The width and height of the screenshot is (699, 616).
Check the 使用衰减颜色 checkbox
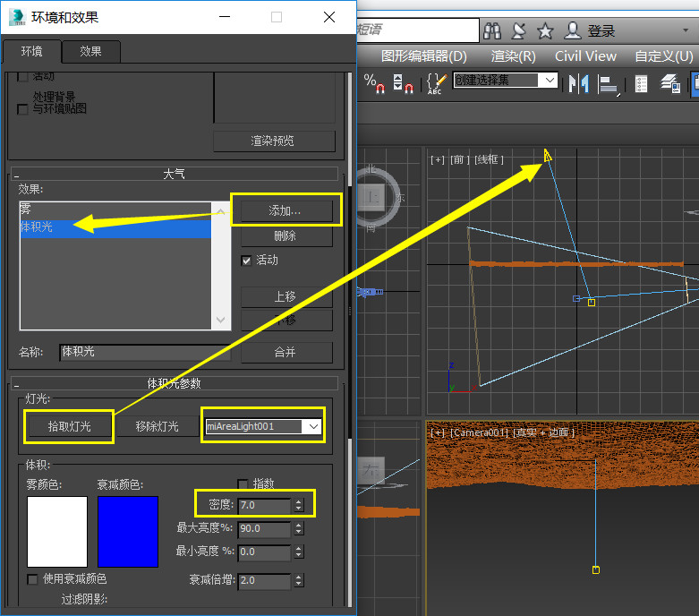33,579
